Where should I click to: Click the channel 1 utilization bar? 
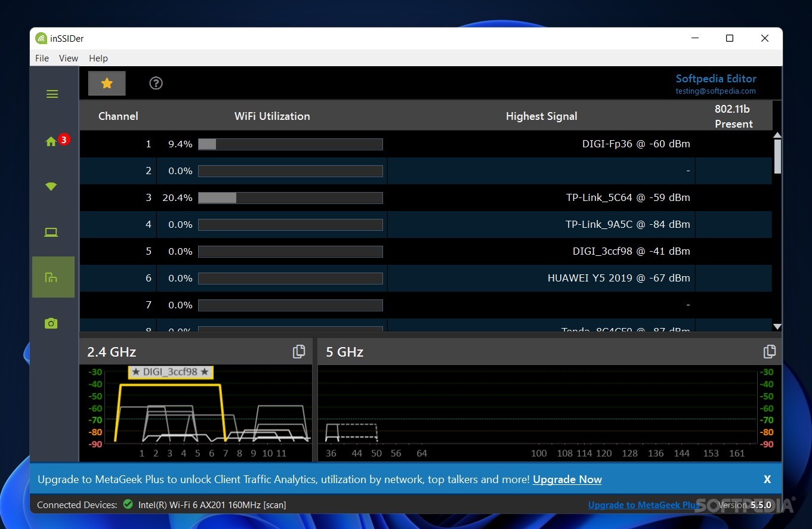pos(291,144)
